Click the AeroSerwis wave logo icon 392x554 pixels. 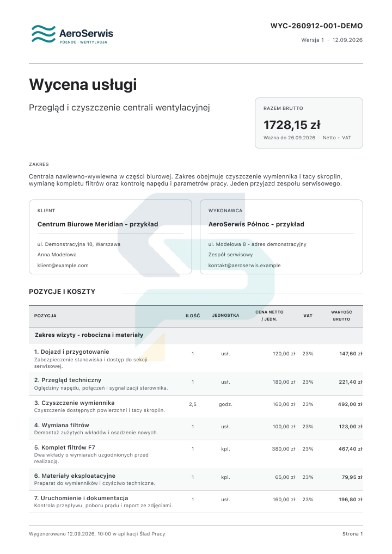tap(44, 34)
